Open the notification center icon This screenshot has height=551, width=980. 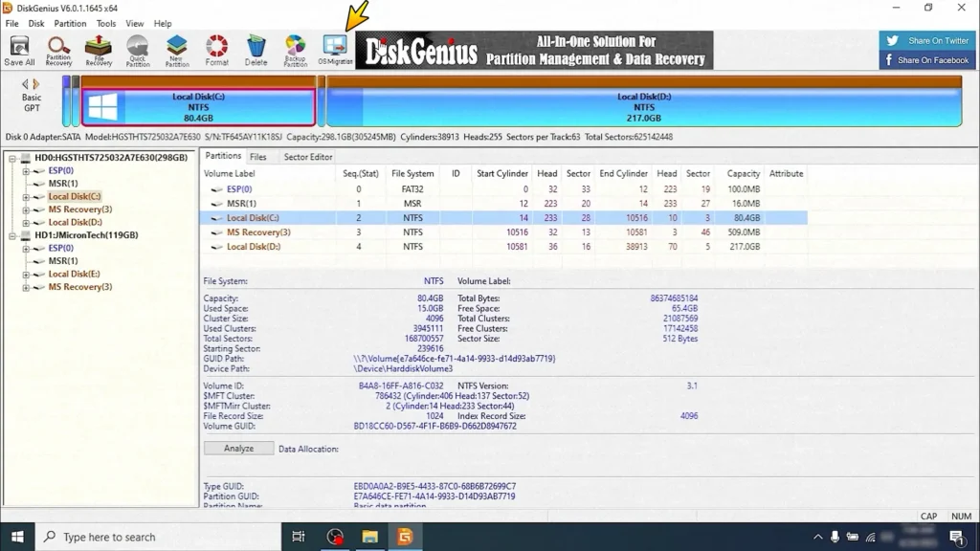tap(957, 537)
